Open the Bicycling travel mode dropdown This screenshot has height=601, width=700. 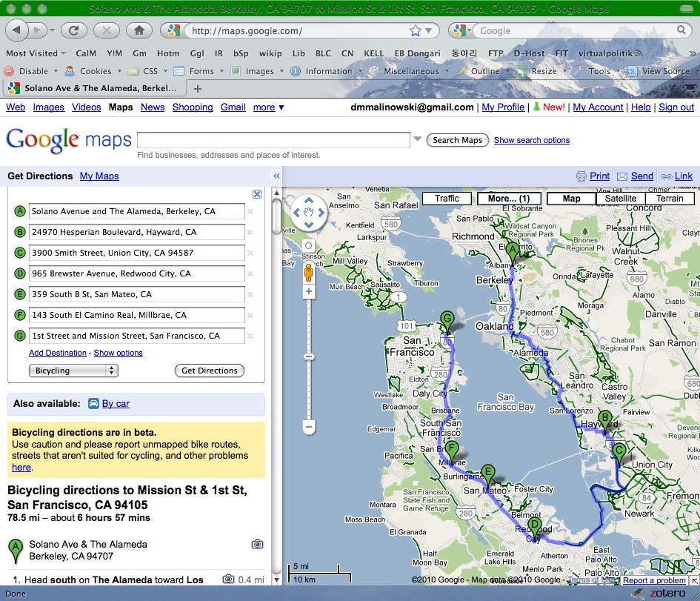[x=73, y=371]
